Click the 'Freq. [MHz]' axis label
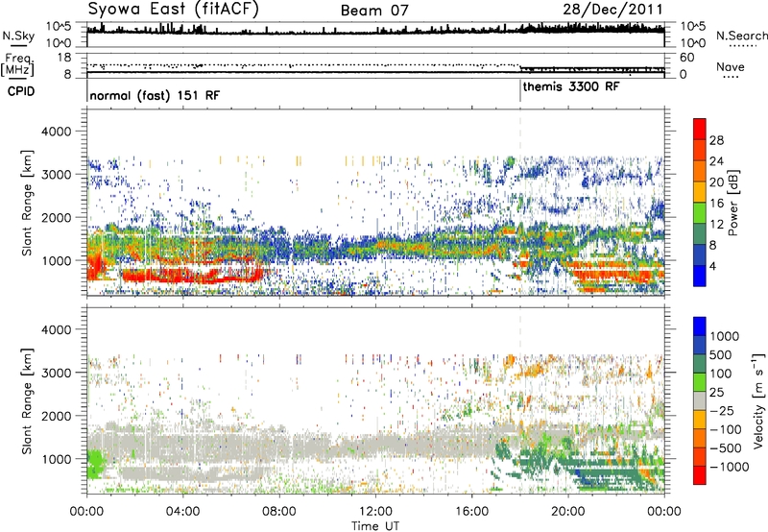 (x=18, y=65)
